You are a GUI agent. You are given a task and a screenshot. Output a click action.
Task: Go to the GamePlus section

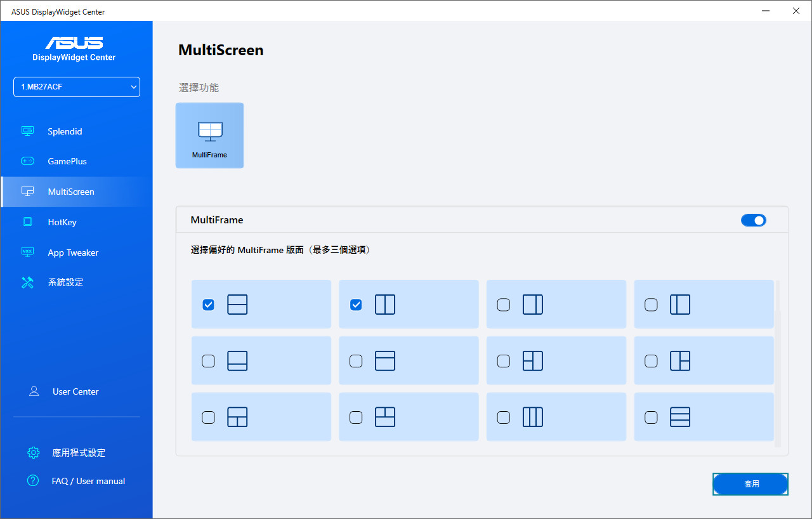click(77, 161)
